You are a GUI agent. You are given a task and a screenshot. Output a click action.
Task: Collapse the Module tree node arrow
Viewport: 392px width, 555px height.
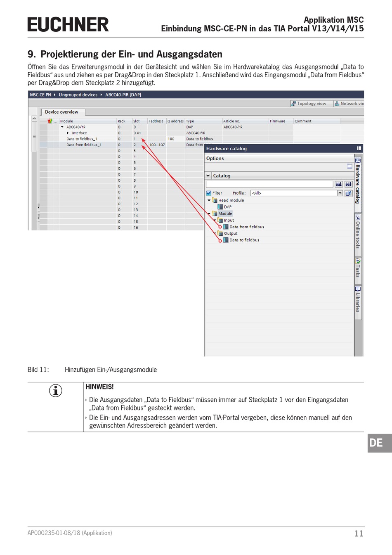[209, 213]
